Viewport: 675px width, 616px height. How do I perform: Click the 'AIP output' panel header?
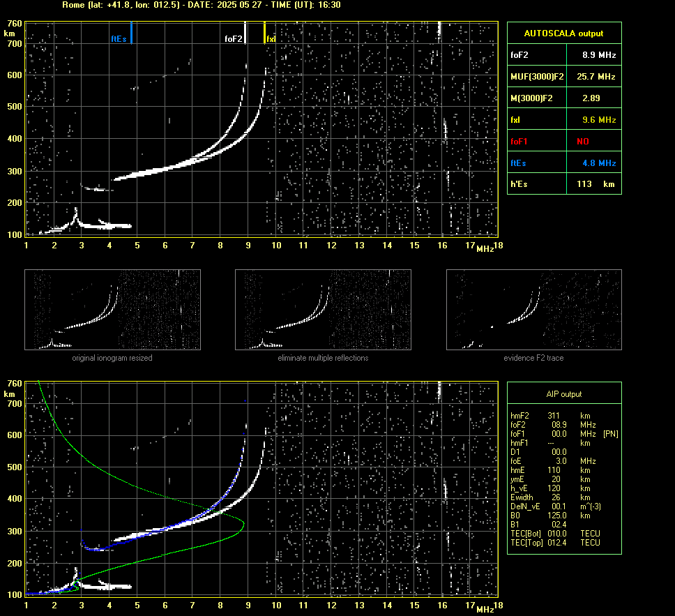tap(564, 393)
